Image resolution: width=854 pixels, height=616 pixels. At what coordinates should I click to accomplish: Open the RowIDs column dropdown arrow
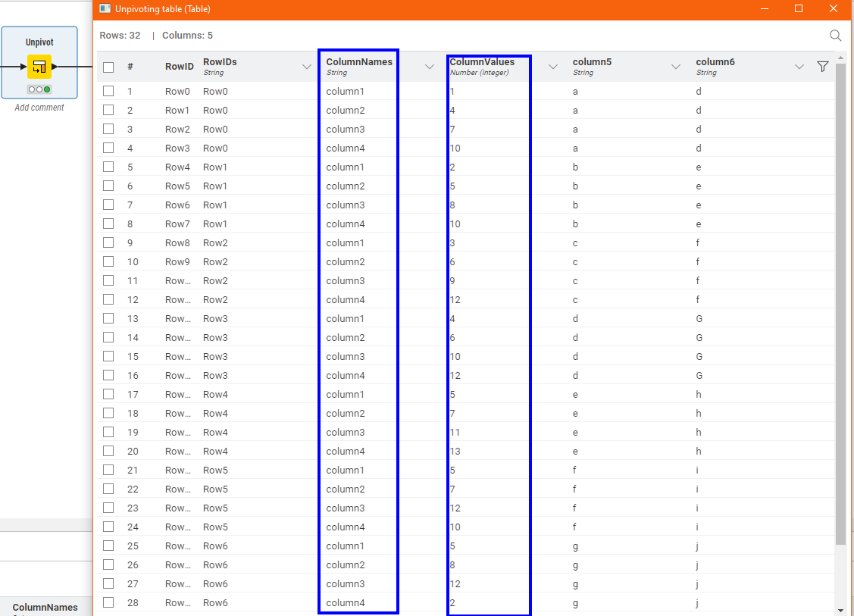coord(307,67)
